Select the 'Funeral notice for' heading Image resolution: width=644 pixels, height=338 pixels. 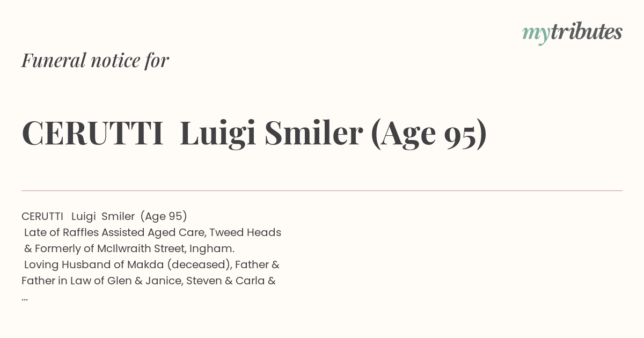[x=95, y=61]
